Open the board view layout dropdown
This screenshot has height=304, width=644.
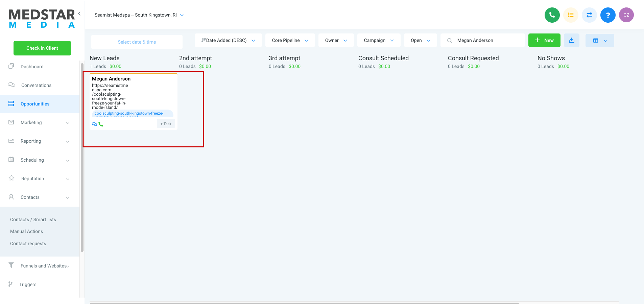(600, 41)
